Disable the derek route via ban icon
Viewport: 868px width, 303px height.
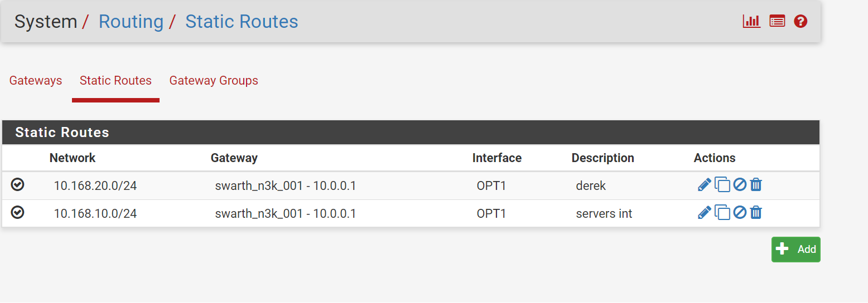click(x=740, y=184)
